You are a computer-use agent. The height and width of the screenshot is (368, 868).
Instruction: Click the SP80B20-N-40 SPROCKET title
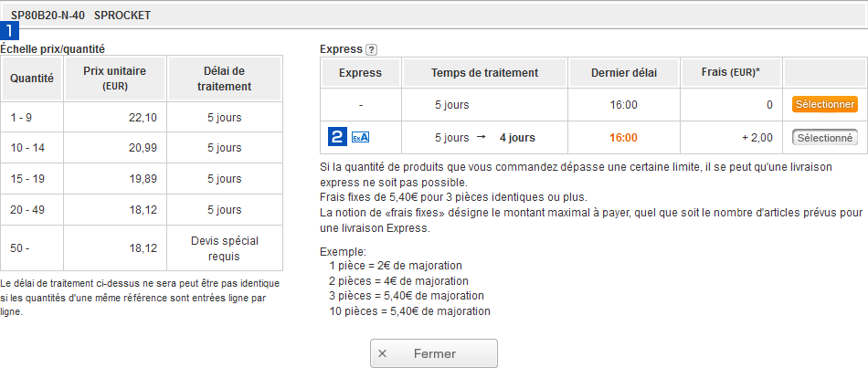80,16
